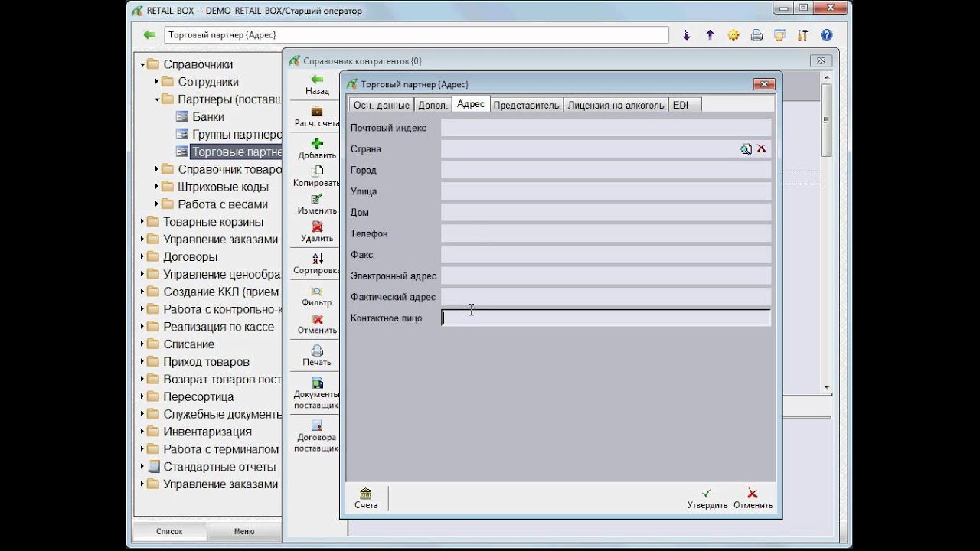Image resolution: width=980 pixels, height=551 pixels.
Task: Expand the Сотрудники tree node
Action: [157, 82]
